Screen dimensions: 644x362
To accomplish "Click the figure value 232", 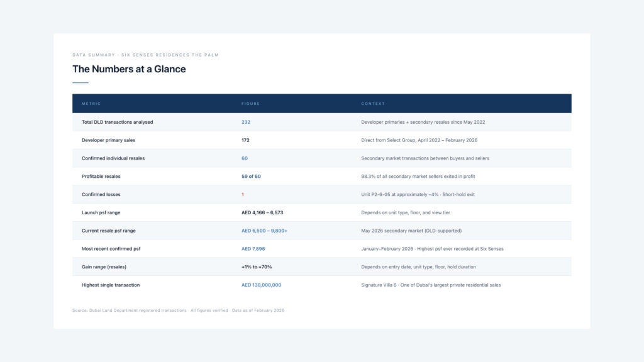I will (246, 122).
